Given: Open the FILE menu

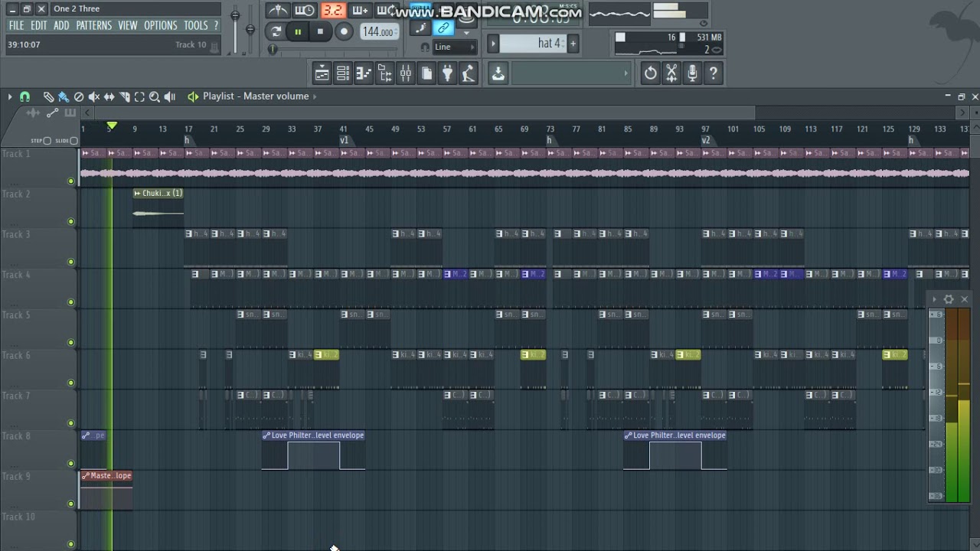Looking at the screenshot, I should click(x=16, y=25).
